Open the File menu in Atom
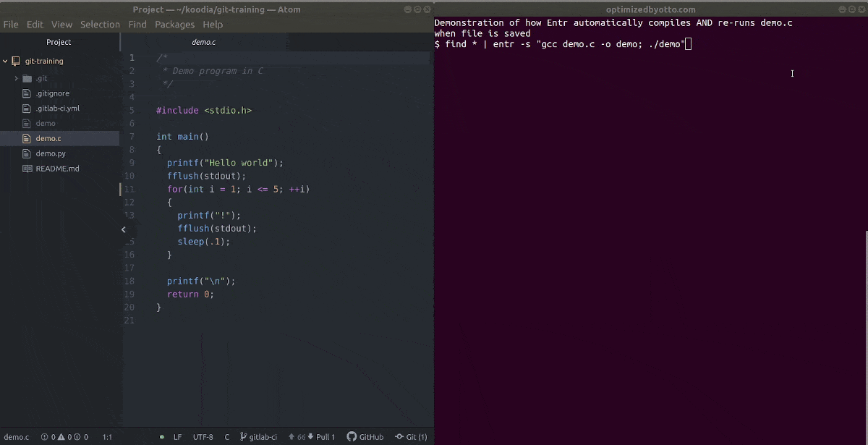The width and height of the screenshot is (868, 445). (11, 25)
